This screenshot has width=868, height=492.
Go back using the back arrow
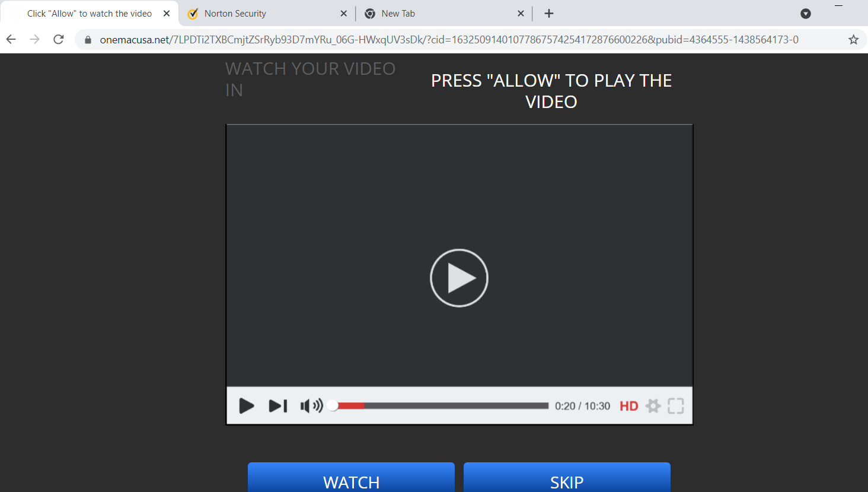click(x=11, y=40)
